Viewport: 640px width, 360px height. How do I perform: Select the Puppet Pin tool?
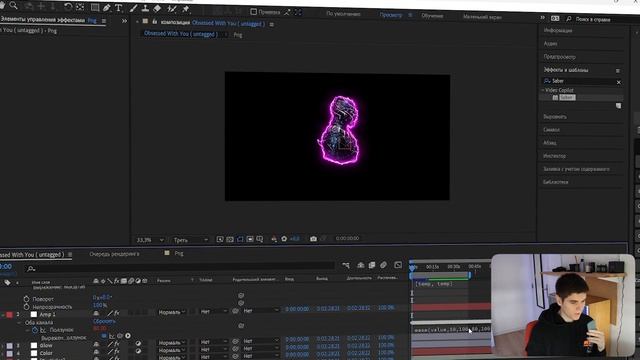click(186, 9)
